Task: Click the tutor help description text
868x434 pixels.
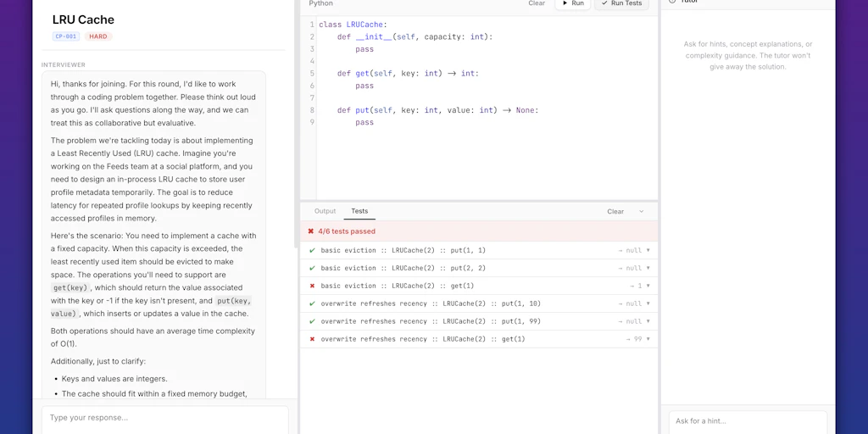Action: [x=748, y=55]
